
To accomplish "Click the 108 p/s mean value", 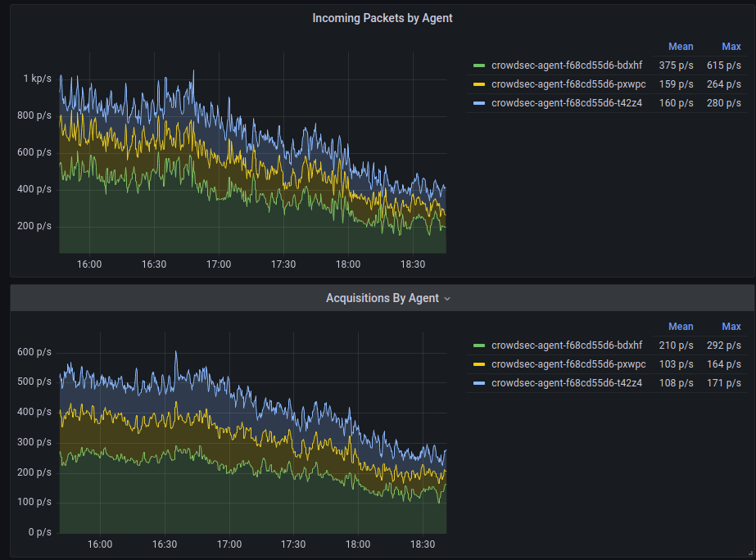I will (676, 383).
